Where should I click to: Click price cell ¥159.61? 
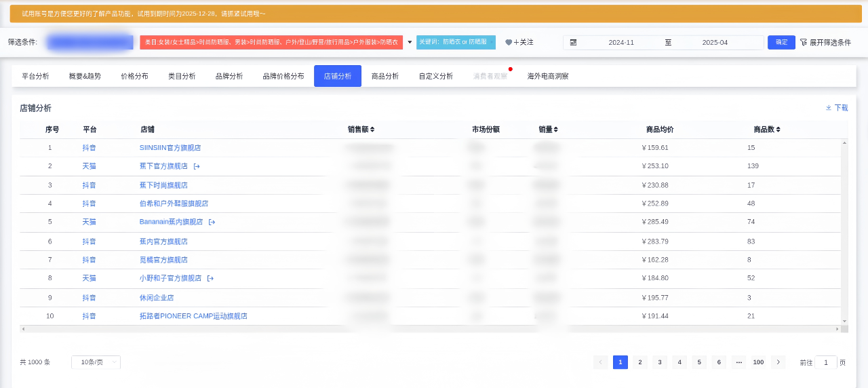tap(655, 147)
